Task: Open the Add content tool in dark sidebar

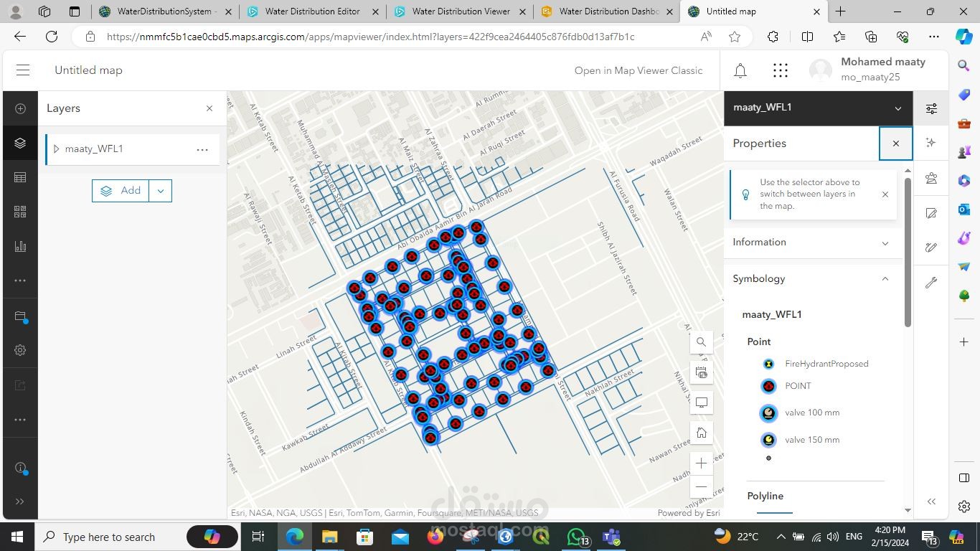Action: [20, 108]
